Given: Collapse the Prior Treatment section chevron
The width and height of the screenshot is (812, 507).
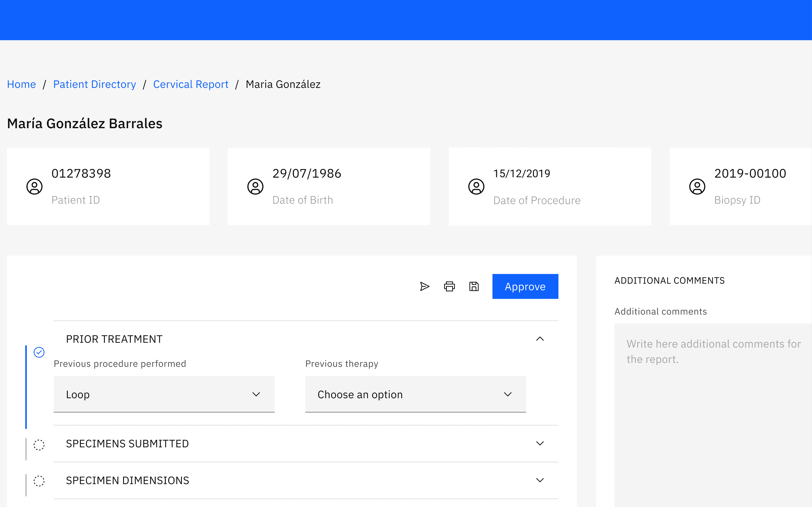Looking at the screenshot, I should point(540,339).
